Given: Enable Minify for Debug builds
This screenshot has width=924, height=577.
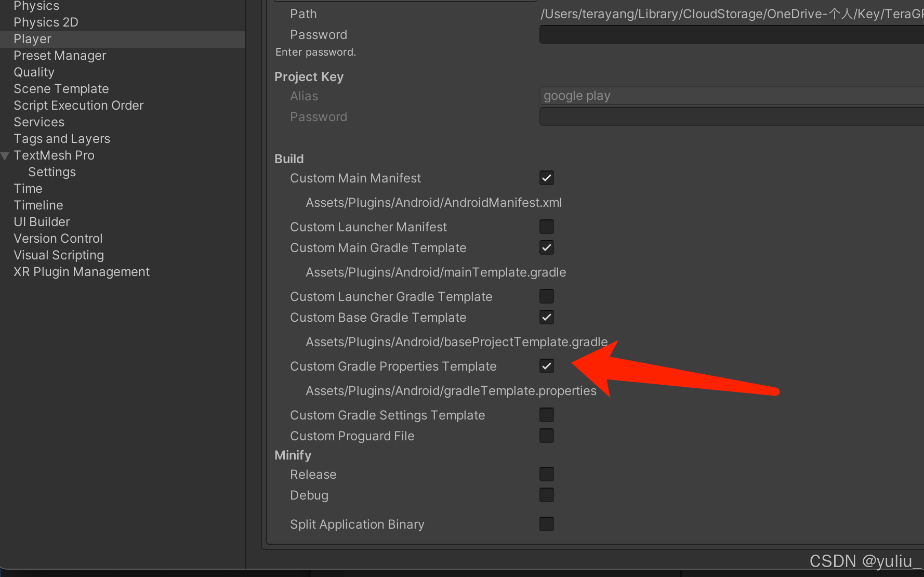Looking at the screenshot, I should pos(546,494).
